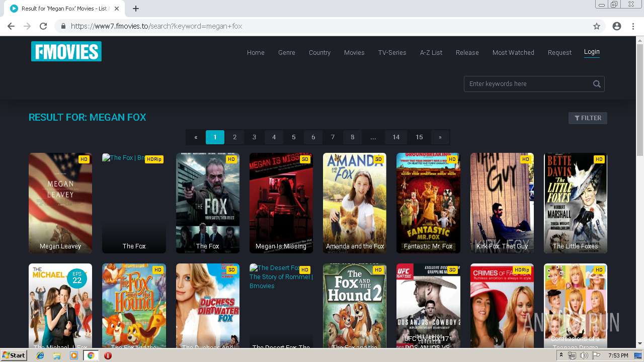This screenshot has width=644, height=362.
Task: Open Michael J. Fox show poster
Action: (60, 306)
